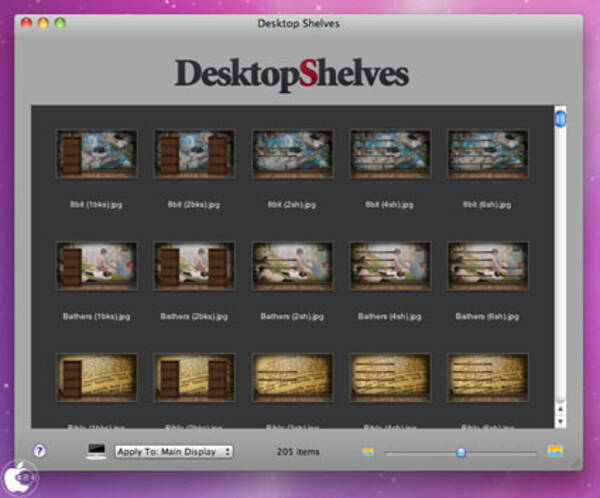This screenshot has height=498, width=600.
Task: Click the scroll up arrow
Action: click(560, 409)
